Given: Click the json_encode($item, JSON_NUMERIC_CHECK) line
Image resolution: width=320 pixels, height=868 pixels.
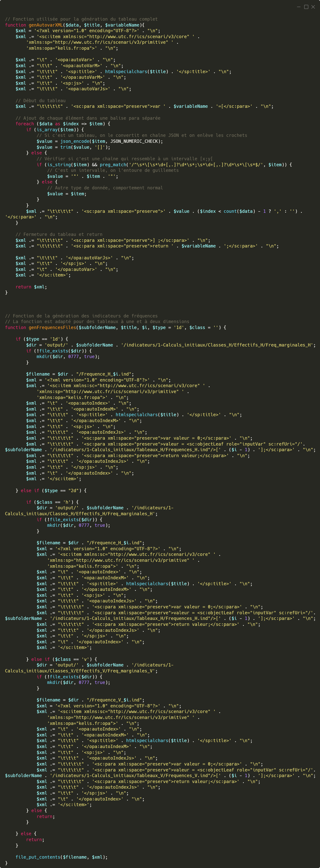Looking at the screenshot, I should click(100, 141).
